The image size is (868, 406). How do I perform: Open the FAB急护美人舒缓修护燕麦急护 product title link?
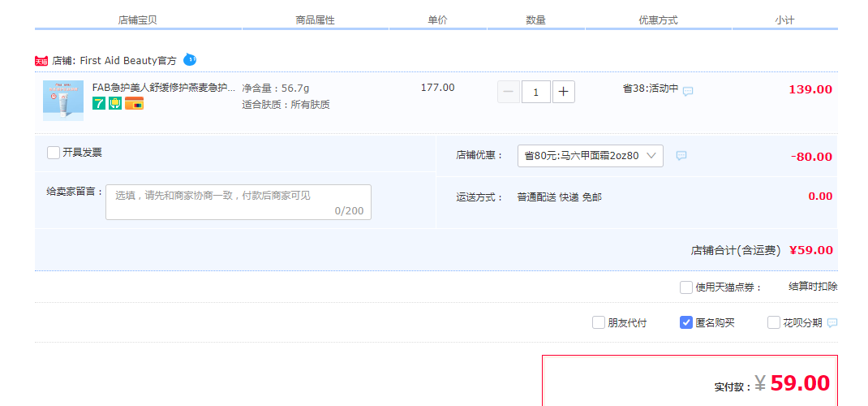tap(163, 88)
